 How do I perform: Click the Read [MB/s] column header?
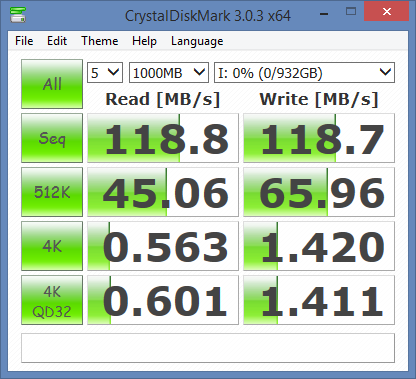point(163,99)
